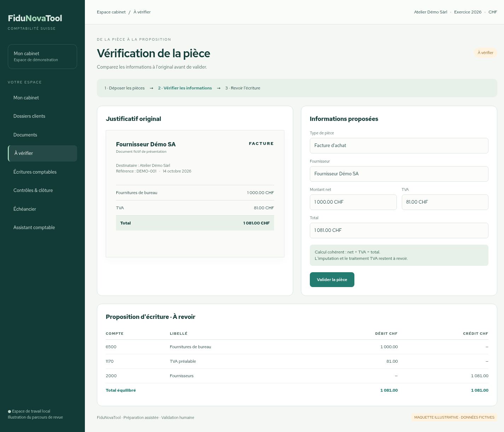Select account 6500 in the entry table
This screenshot has width=504, height=432.
[111, 347]
